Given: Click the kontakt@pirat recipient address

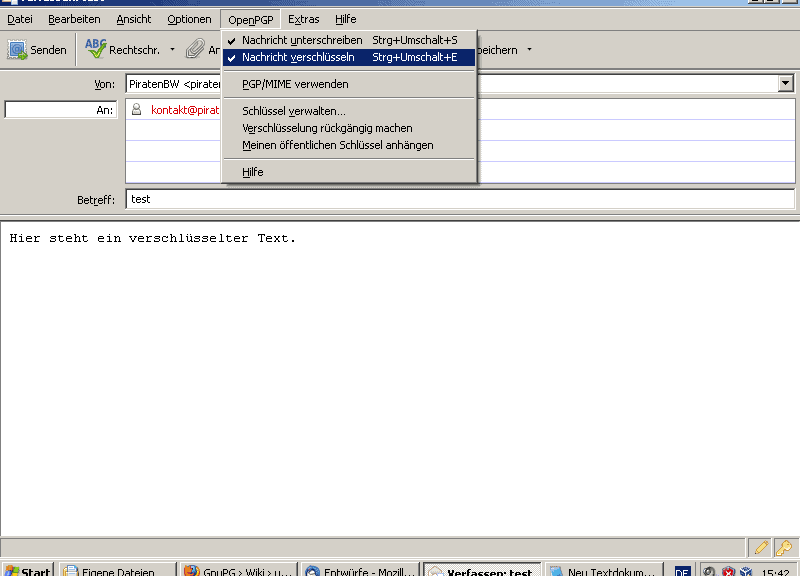Looking at the screenshot, I should coord(185,110).
